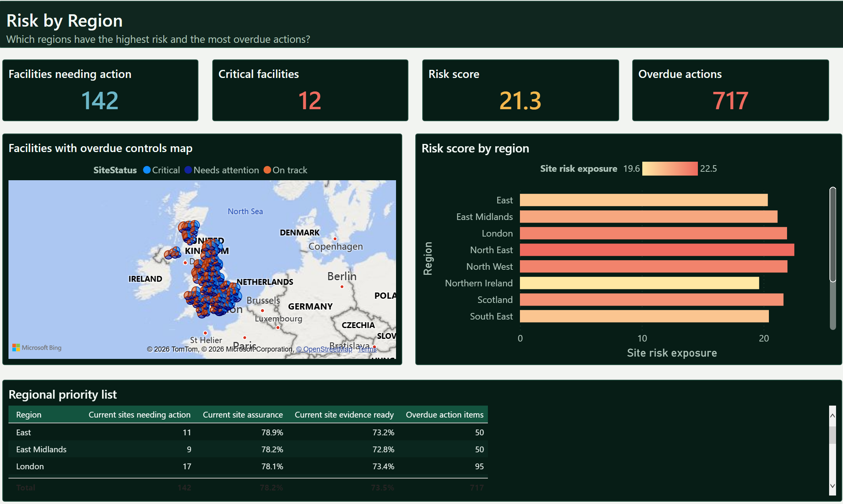Click the table scroll up arrow

tap(833, 416)
